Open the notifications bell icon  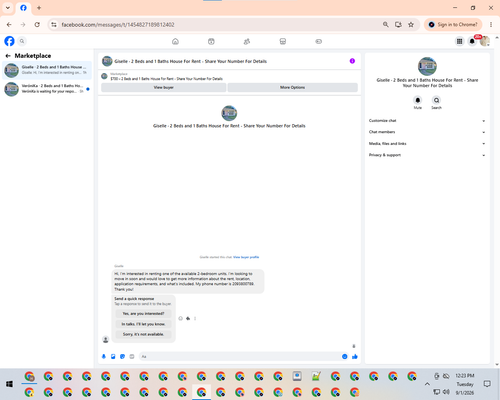(x=472, y=41)
